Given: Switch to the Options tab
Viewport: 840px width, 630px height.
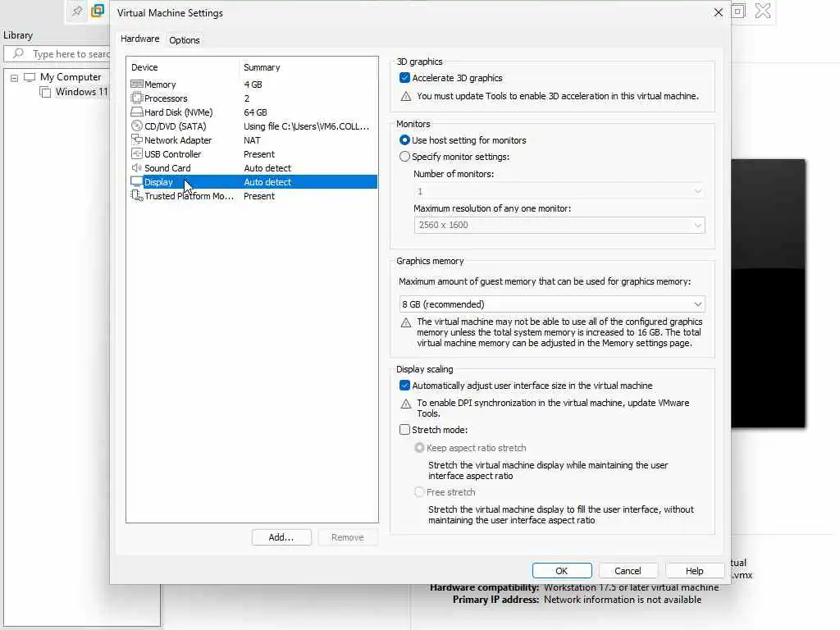Looking at the screenshot, I should click(x=185, y=40).
